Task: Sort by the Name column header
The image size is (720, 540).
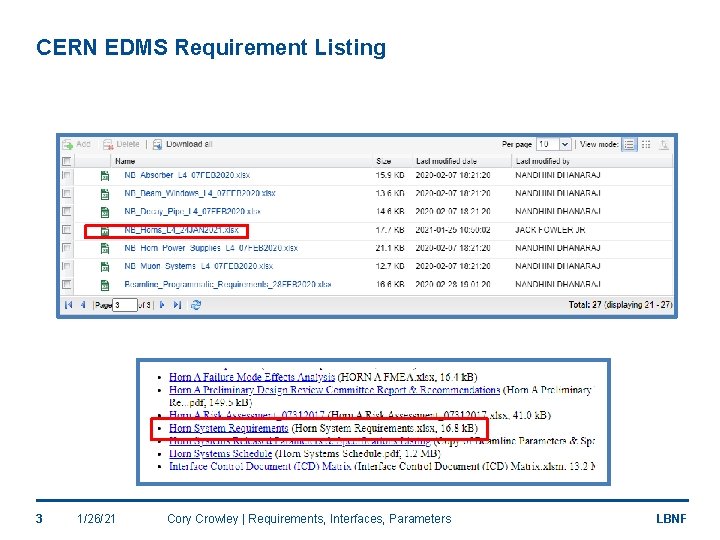Action: click(125, 161)
